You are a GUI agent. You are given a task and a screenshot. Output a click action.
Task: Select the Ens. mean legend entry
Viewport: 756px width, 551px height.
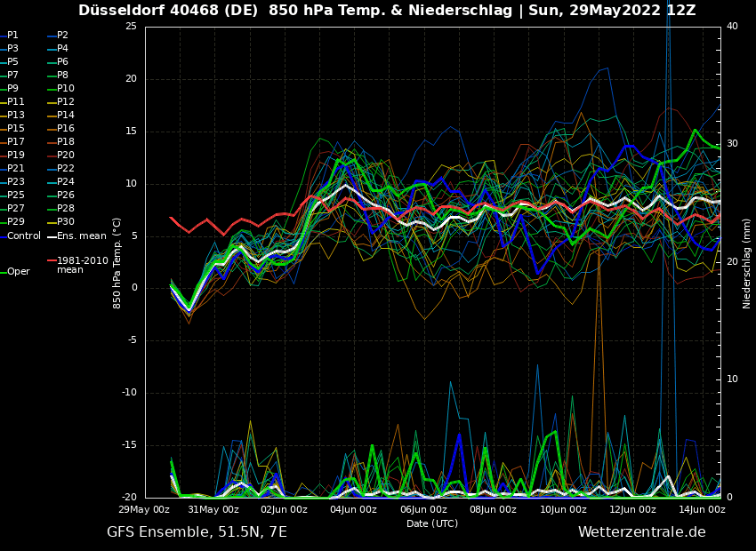click(81, 236)
